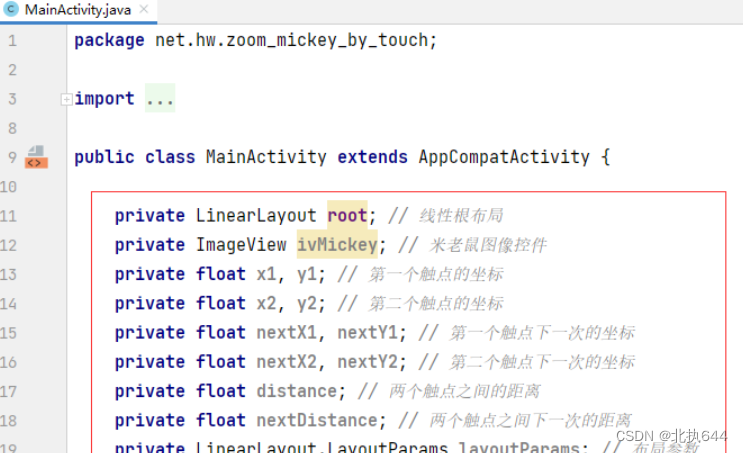Click line number 11 in the gutter
This screenshot has width=743, height=453.
pos(9,216)
